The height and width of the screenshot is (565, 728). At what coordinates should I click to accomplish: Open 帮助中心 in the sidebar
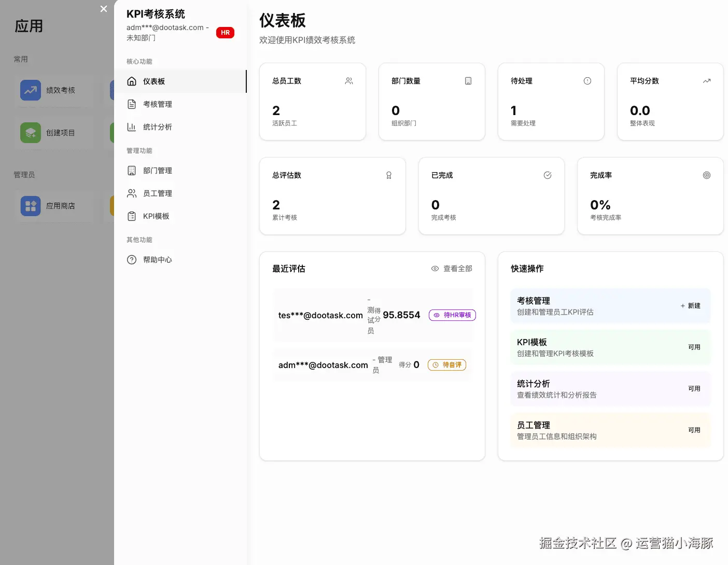pyautogui.click(x=181, y=260)
